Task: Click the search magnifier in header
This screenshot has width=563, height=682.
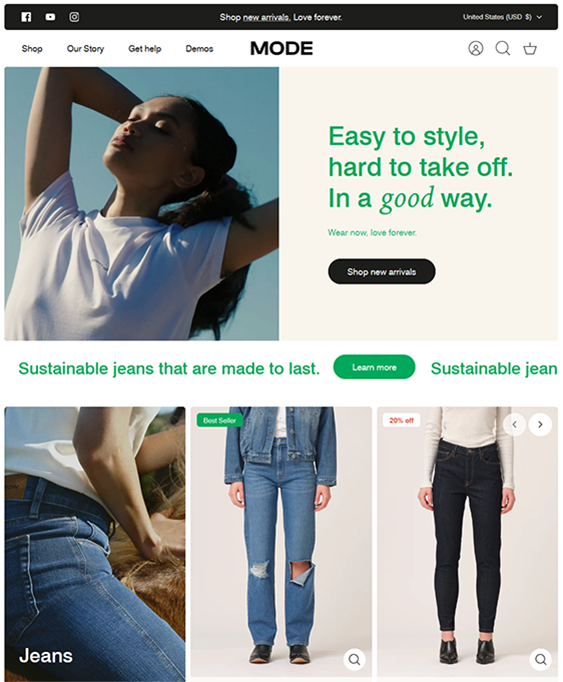Action: pos(503,48)
